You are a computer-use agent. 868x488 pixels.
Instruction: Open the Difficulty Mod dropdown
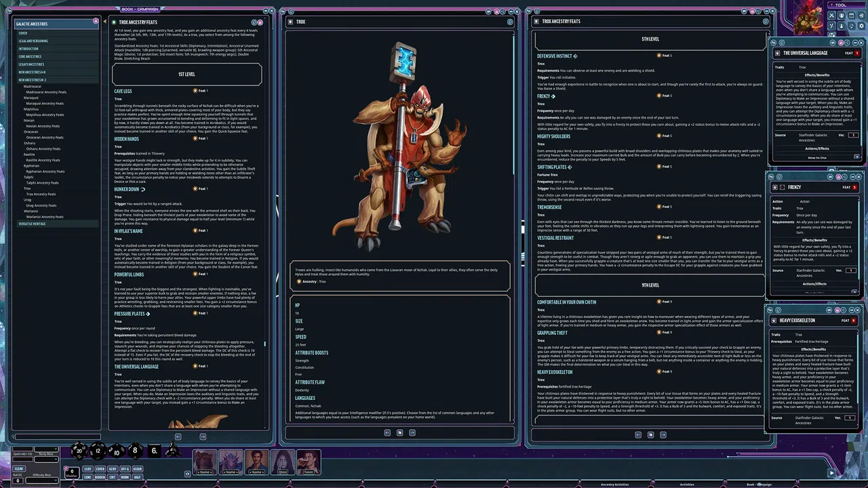pos(42,481)
